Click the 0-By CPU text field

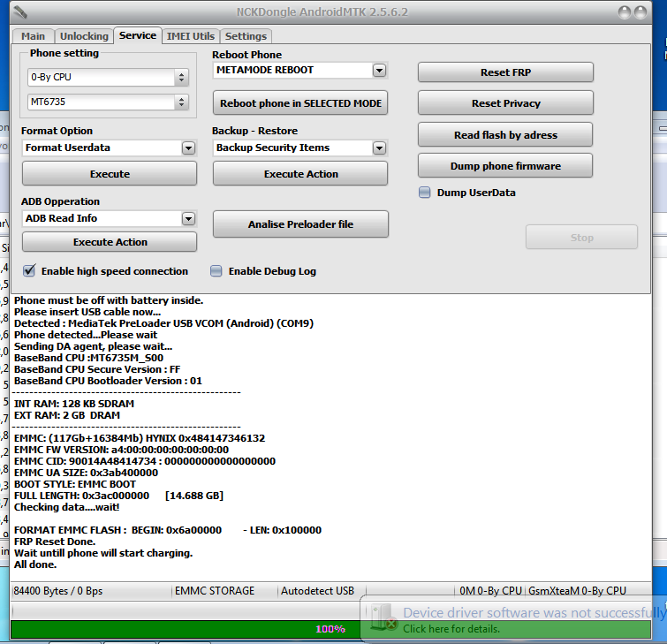[x=102, y=77]
